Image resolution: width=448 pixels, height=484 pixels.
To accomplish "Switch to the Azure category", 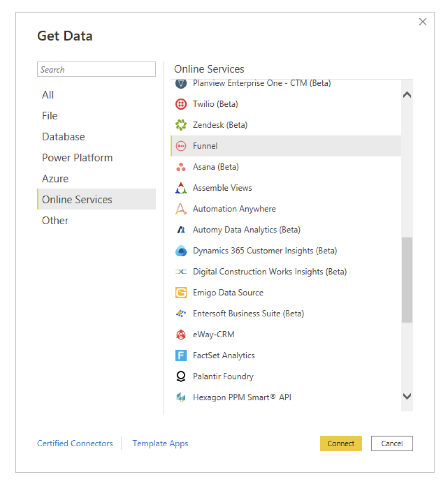I will pos(55,178).
